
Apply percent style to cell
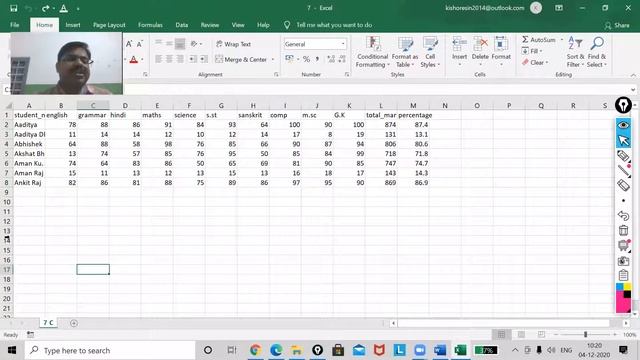coord(306,59)
